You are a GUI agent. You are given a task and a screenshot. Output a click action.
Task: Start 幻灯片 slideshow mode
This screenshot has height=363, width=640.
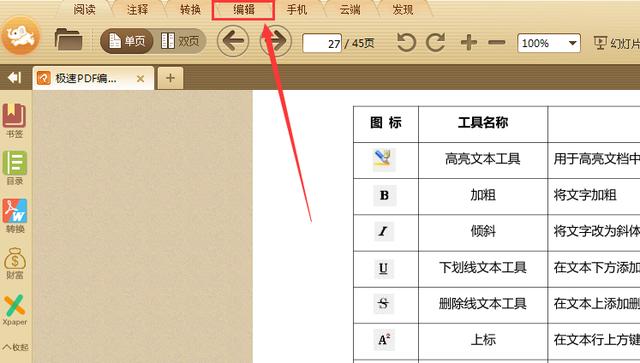(x=616, y=43)
